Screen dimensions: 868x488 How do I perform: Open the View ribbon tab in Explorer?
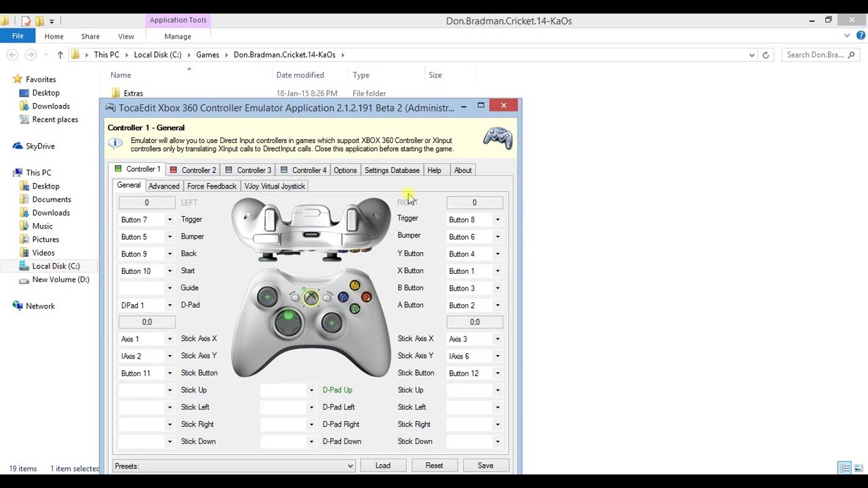pos(126,37)
